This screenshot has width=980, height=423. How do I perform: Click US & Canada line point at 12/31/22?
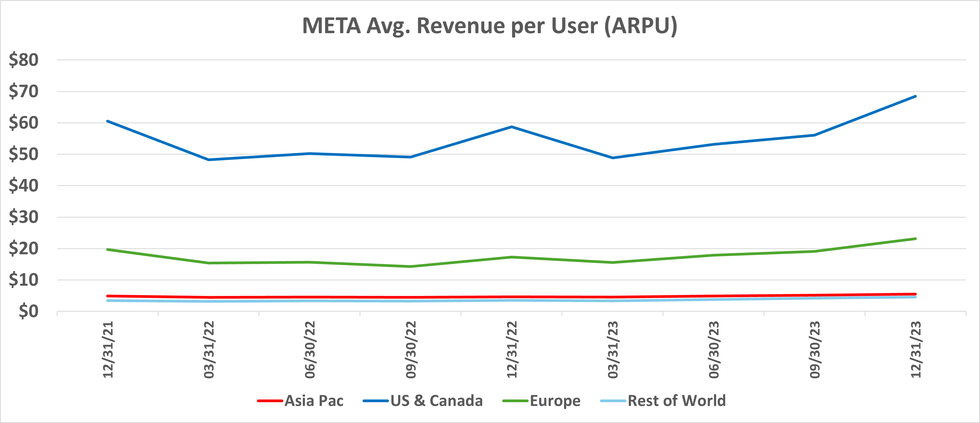tap(512, 127)
